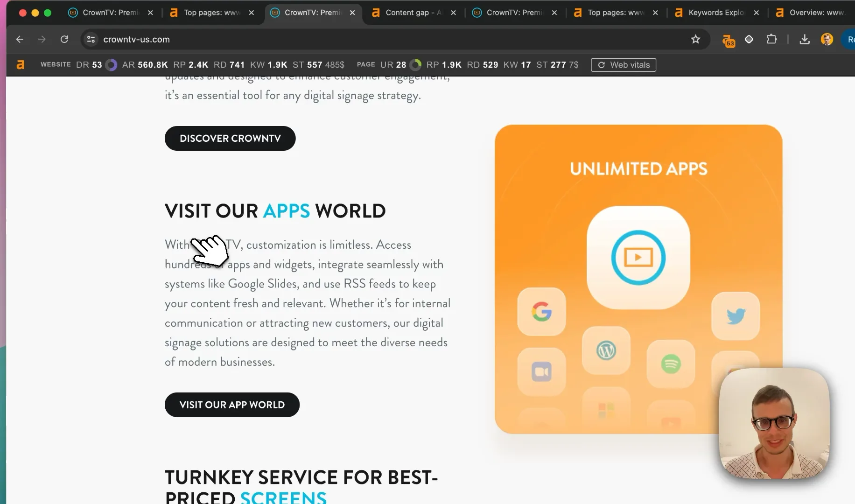Click the UNLIMITED APPS card heading
The height and width of the screenshot is (504, 855).
click(638, 168)
